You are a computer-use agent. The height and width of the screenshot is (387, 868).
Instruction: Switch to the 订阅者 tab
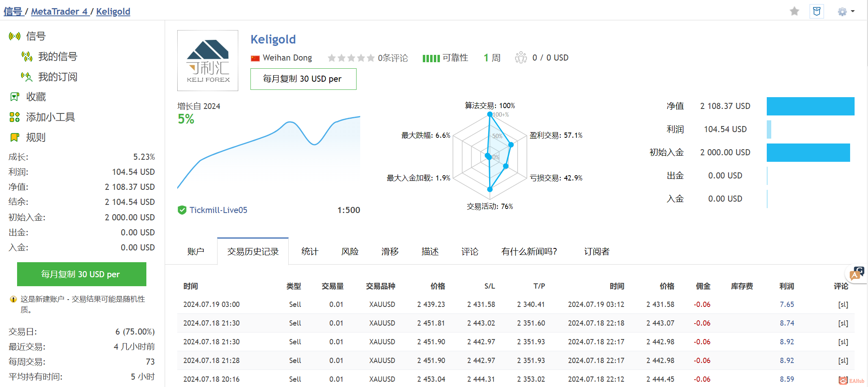(x=597, y=252)
